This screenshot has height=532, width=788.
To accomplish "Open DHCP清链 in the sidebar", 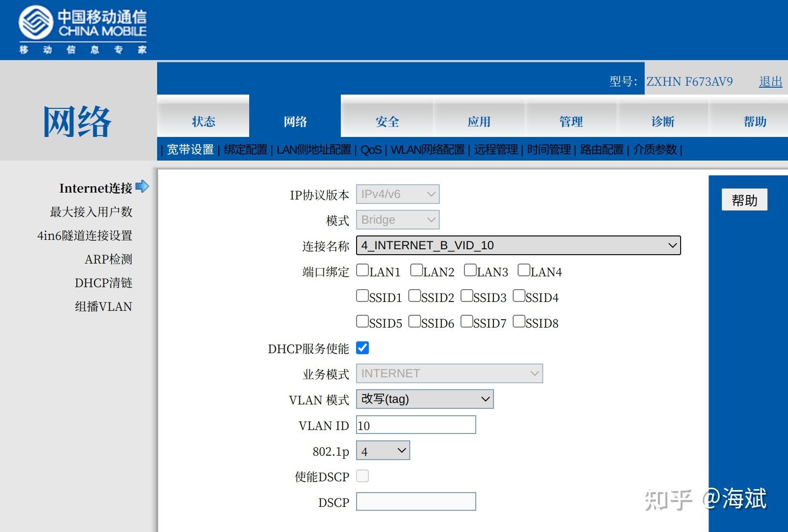I will [x=103, y=282].
